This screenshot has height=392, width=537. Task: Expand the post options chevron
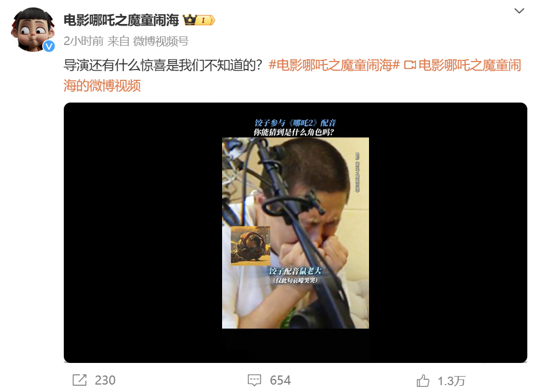click(519, 11)
